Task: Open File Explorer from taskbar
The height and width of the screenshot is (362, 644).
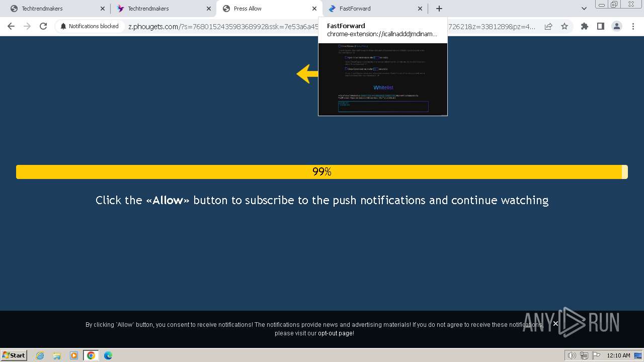Action: tap(57, 355)
